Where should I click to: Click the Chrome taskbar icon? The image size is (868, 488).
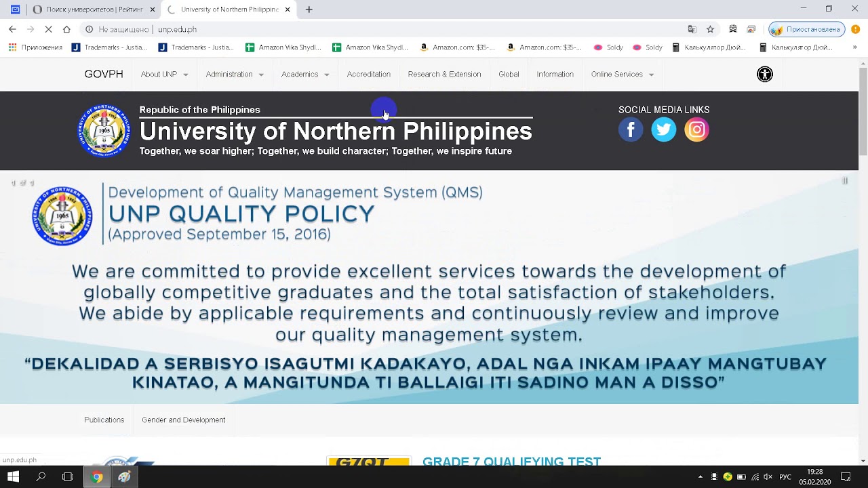(x=97, y=476)
